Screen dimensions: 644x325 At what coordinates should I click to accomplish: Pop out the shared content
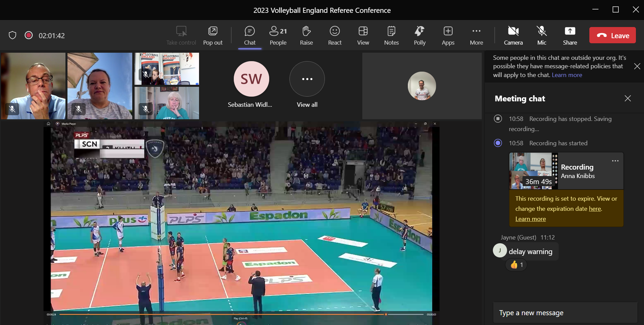(x=213, y=35)
